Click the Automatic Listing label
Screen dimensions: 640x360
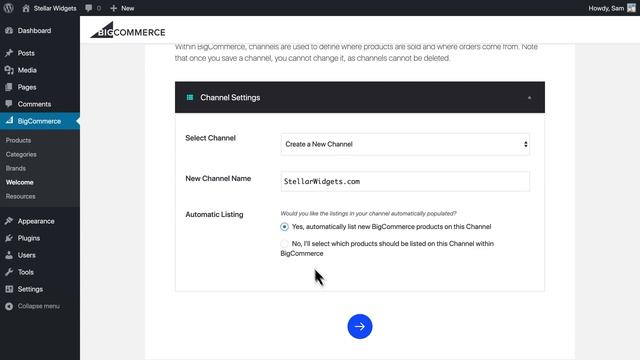point(214,215)
